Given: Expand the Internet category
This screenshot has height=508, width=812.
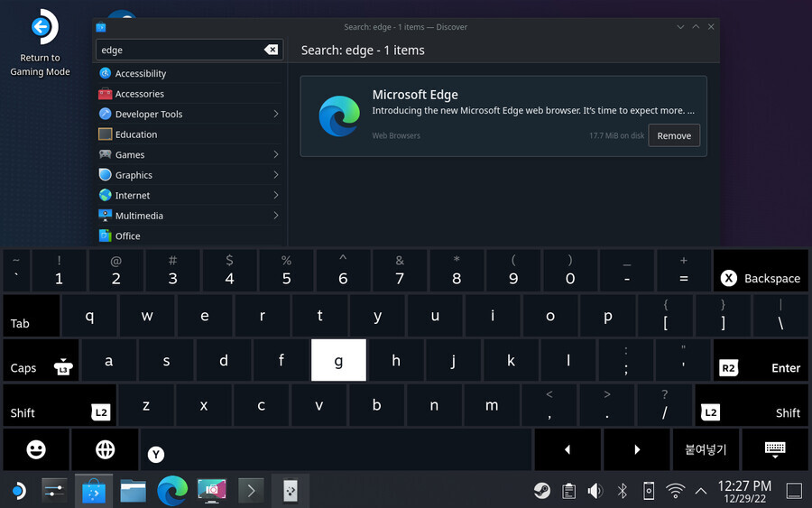Looking at the screenshot, I should [x=276, y=195].
